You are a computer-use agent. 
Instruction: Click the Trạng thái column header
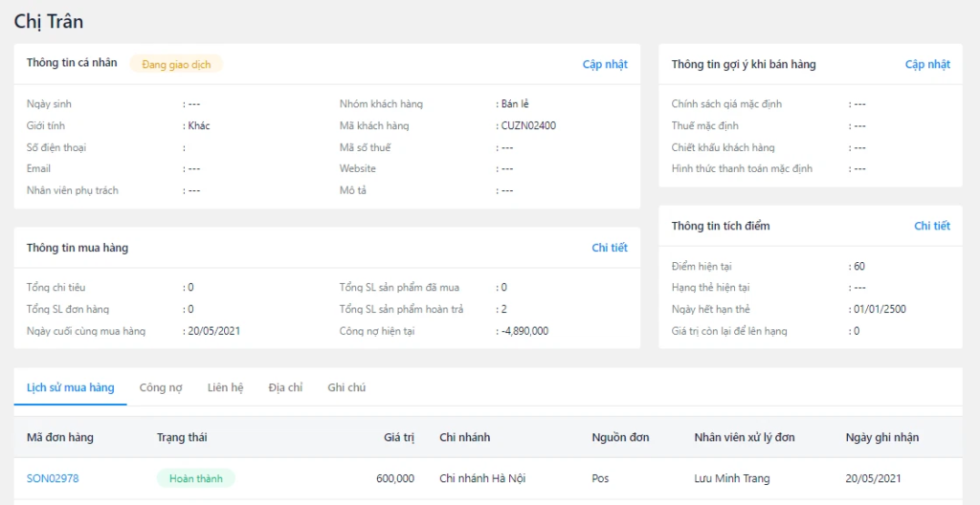[x=182, y=437]
